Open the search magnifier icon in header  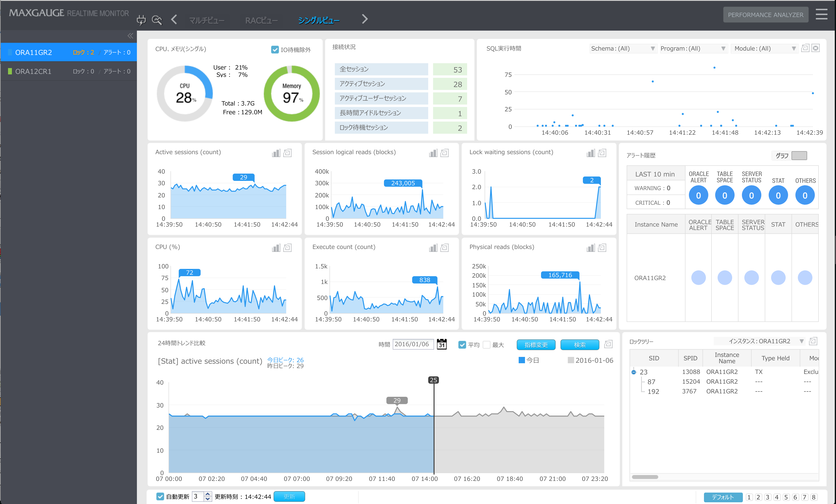pos(157,20)
